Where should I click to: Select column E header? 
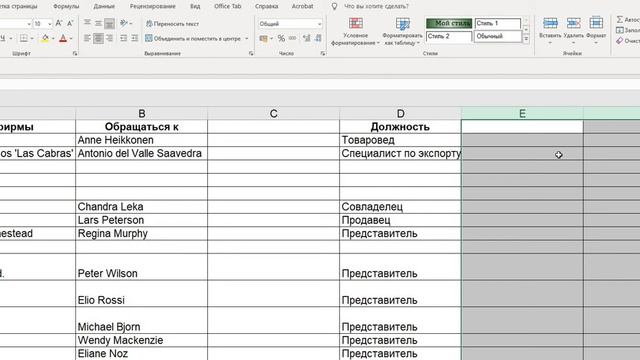(522, 113)
